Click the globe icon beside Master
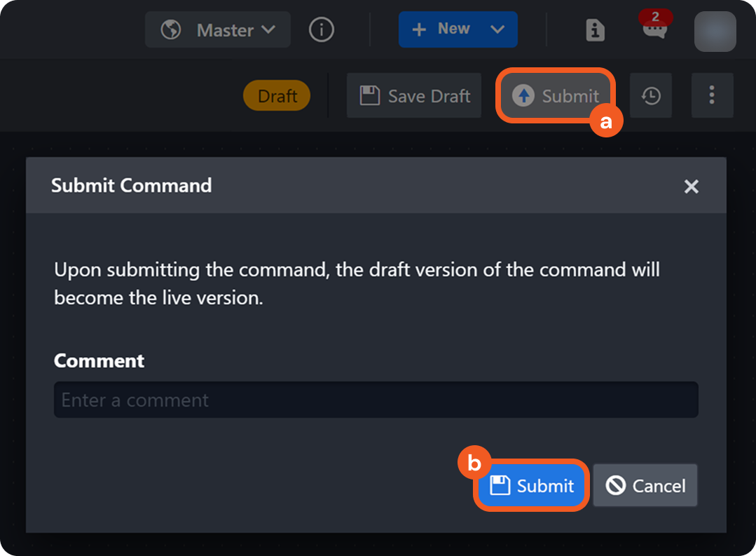Viewport: 756px width, 556px height. tap(171, 30)
